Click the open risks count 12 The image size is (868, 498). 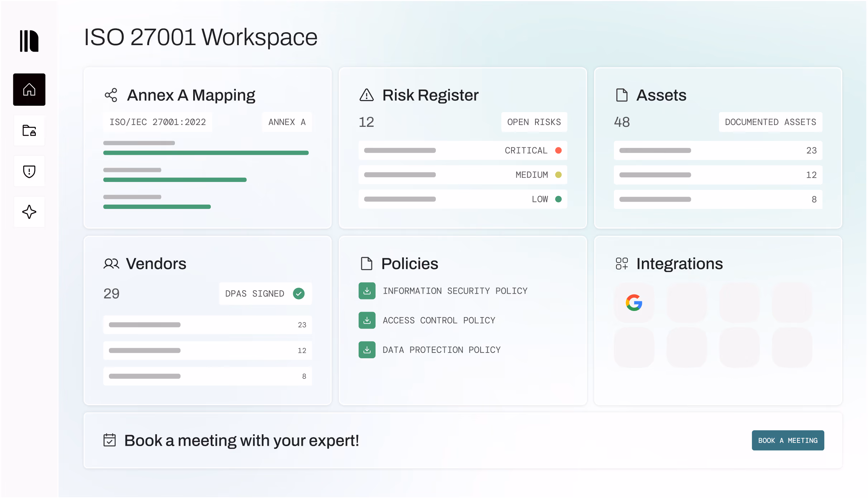pyautogui.click(x=366, y=122)
